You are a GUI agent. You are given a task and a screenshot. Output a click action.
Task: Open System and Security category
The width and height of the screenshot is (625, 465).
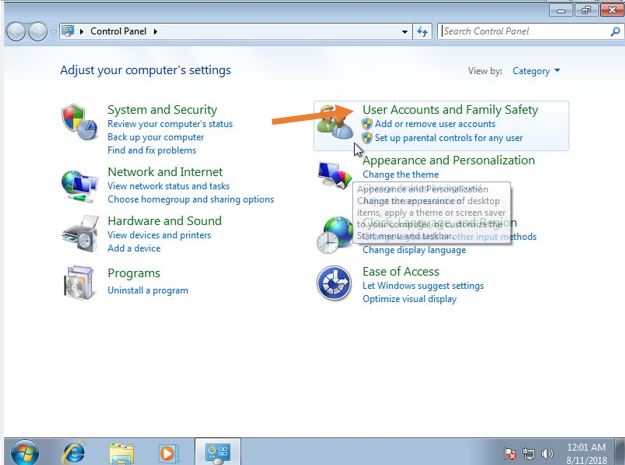(162, 110)
